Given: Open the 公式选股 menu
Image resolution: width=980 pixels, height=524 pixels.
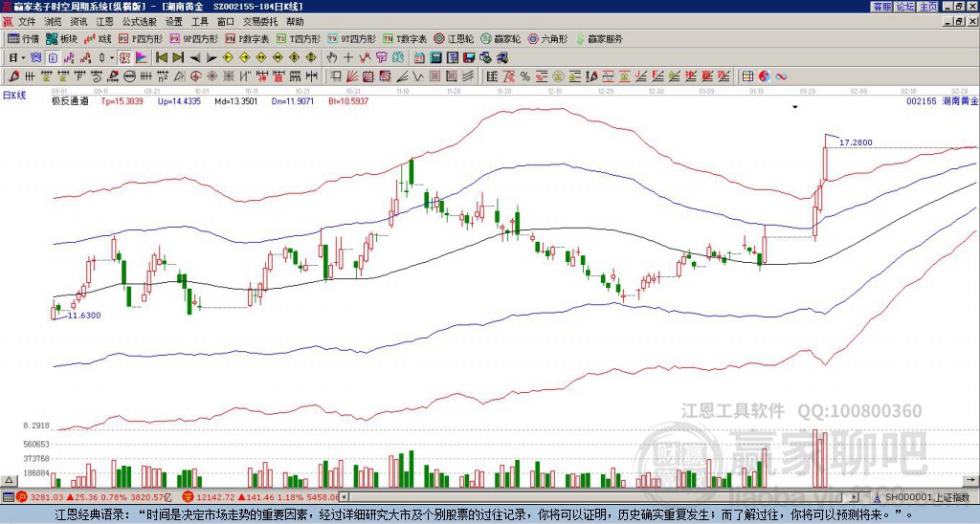Looking at the screenshot, I should point(140,21).
